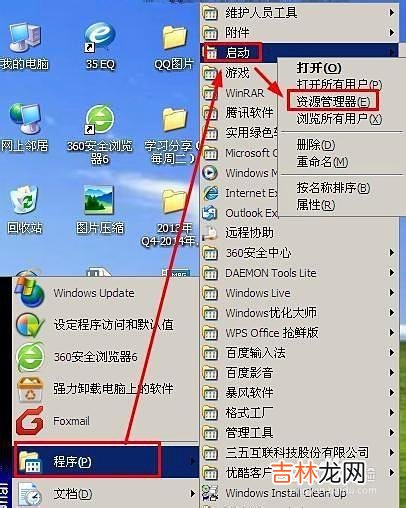The image size is (406, 508).
Task: Open the QQ图片 folder icon
Action: click(174, 47)
